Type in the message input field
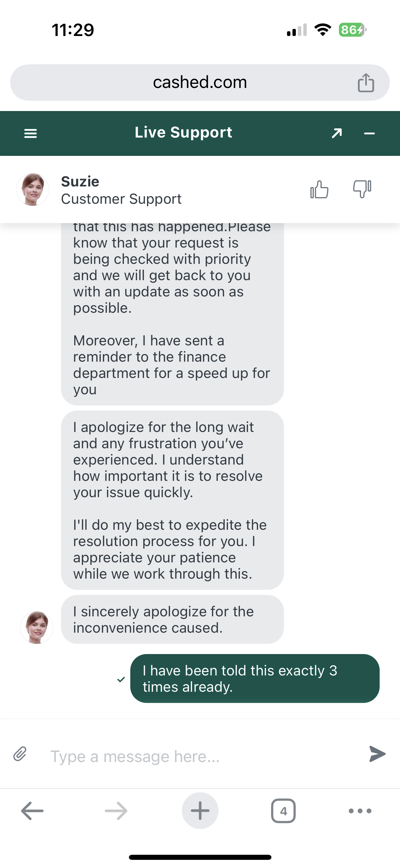 pos(200,757)
